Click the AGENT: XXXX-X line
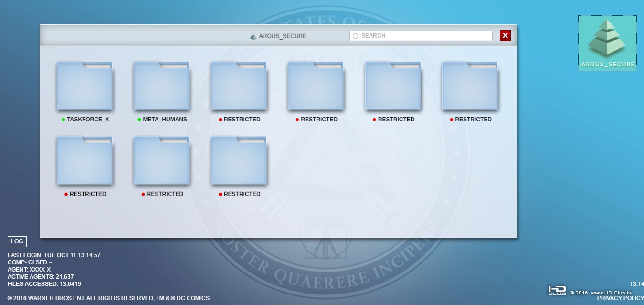Image resolution: width=644 pixels, height=305 pixels. coord(29,270)
